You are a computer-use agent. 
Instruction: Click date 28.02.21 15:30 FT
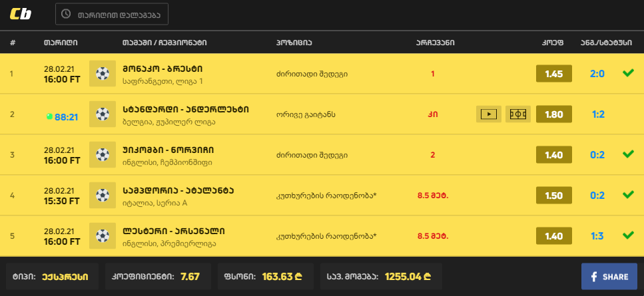tap(62, 196)
